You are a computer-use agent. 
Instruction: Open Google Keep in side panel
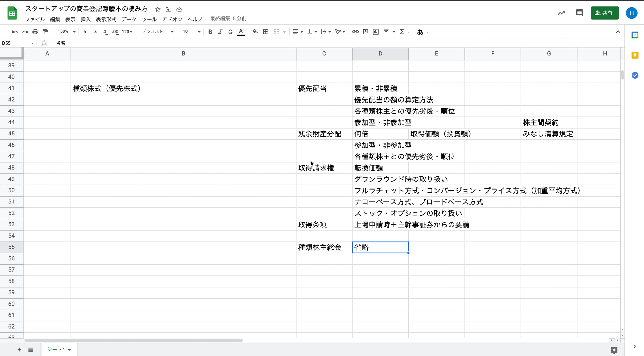click(x=635, y=55)
